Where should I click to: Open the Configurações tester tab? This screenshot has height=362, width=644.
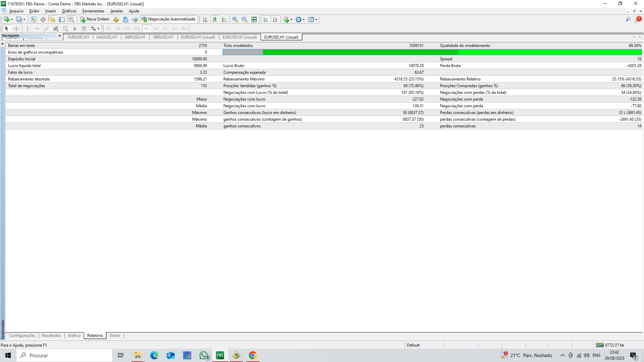point(22,336)
